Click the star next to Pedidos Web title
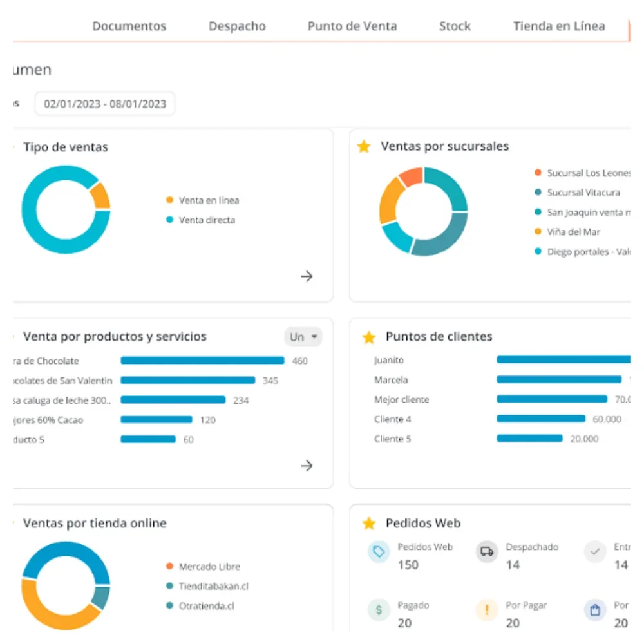The width and height of the screenshot is (644, 644). click(x=369, y=524)
